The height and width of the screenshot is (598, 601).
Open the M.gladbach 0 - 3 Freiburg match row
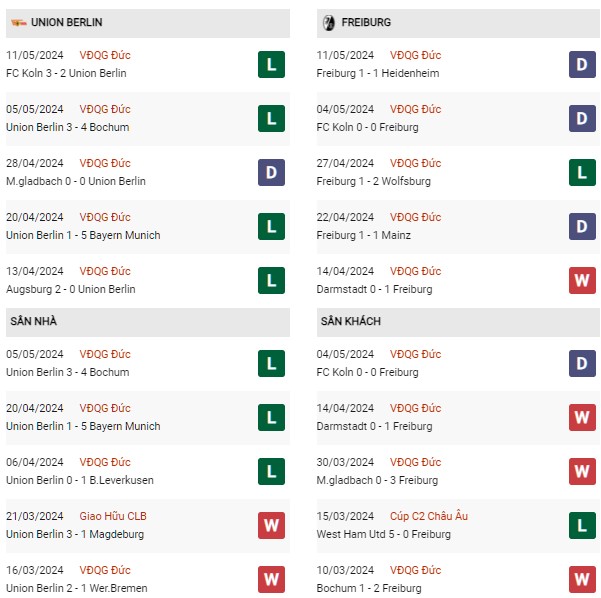click(x=458, y=472)
